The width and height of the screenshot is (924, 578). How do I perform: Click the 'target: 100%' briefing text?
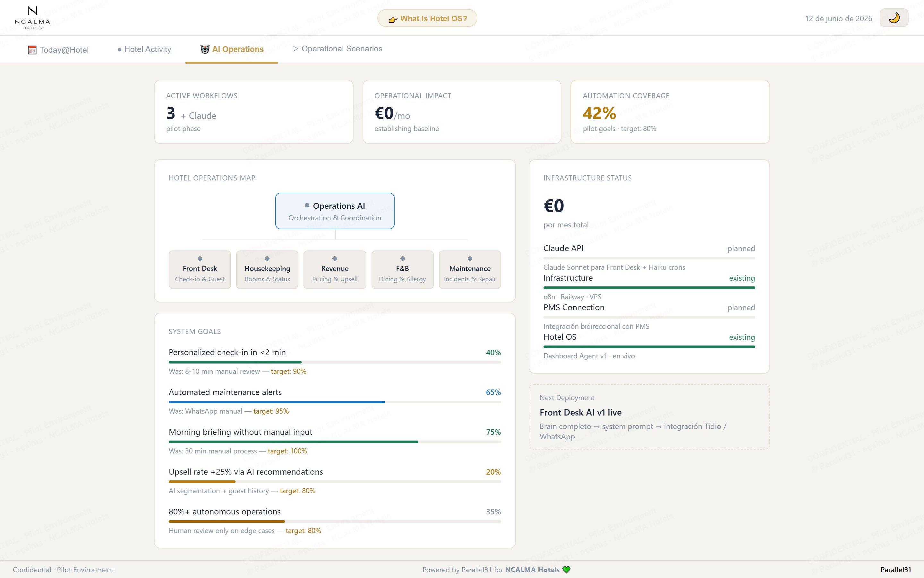[x=287, y=451]
